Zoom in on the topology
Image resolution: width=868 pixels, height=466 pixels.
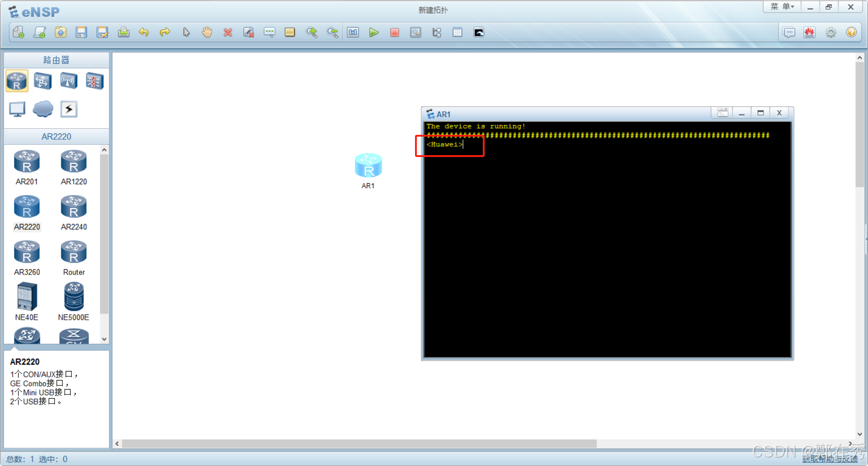coord(311,33)
